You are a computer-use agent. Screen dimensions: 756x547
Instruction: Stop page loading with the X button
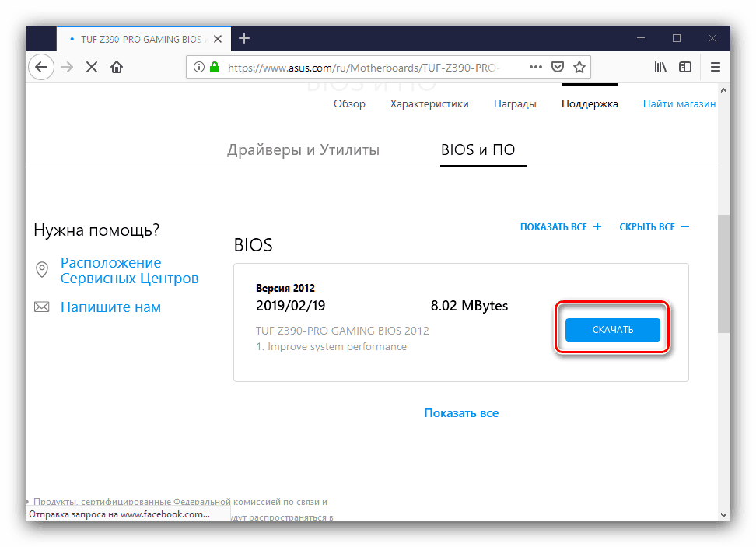92,67
